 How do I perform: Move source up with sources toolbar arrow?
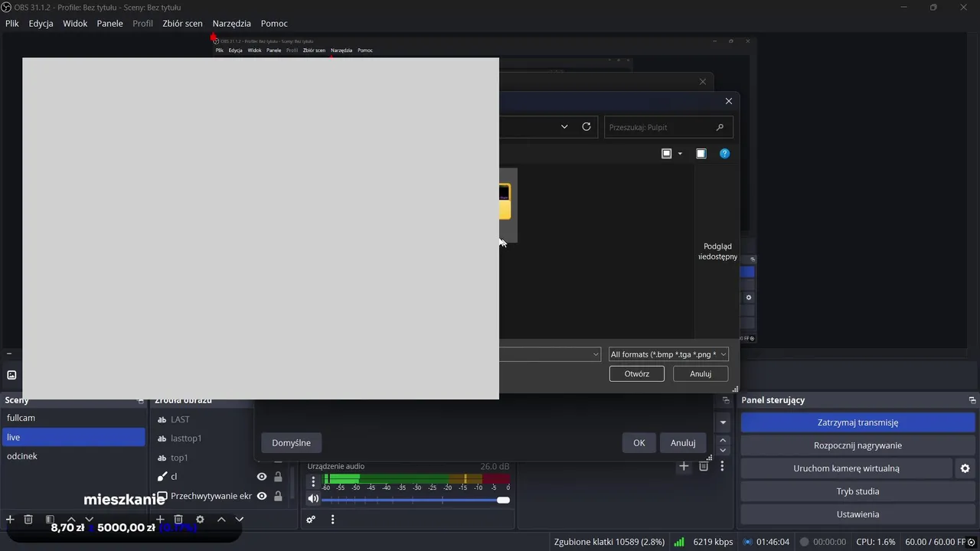point(221,519)
